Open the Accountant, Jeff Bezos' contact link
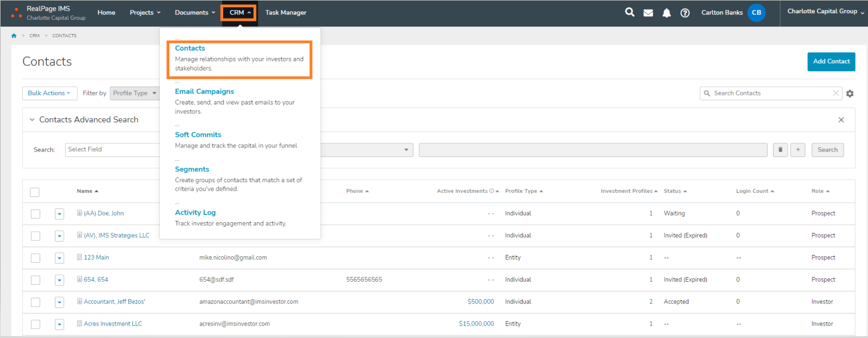868x338 pixels. point(115,302)
